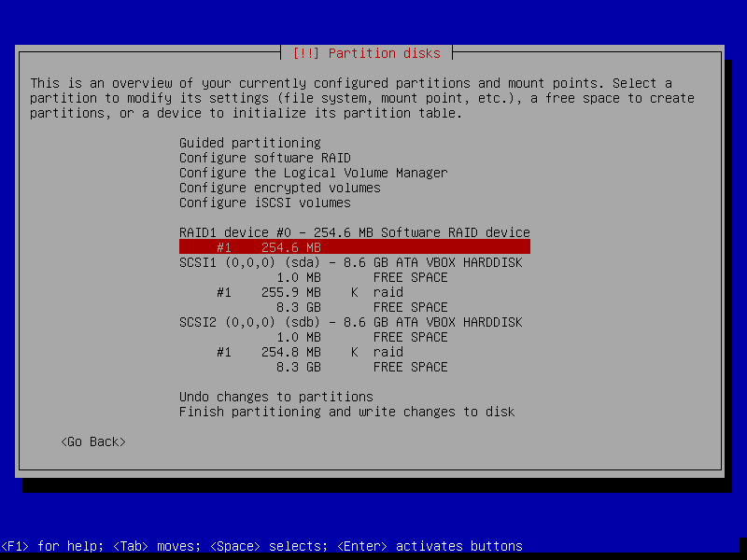Select the SCSI2 (sdb) disk entry
This screenshot has height=560, width=747.
(x=350, y=322)
